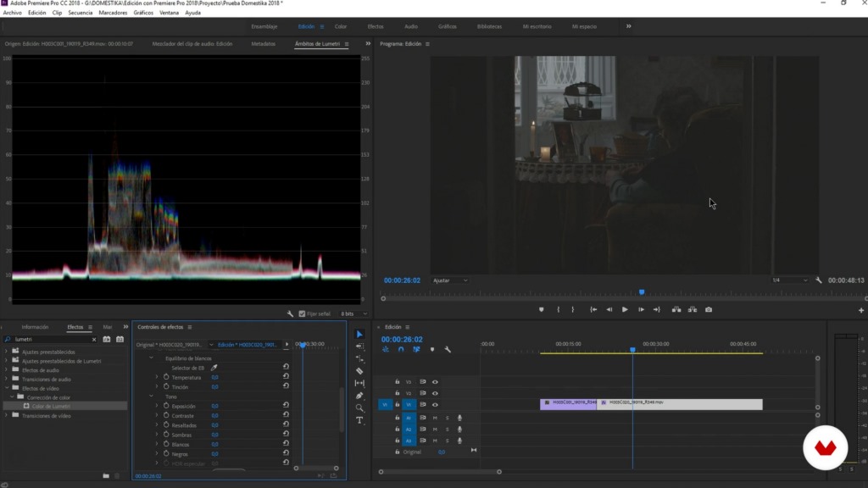The image size is (868, 488).
Task: Toggle the Fijar señal checkbox
Action: tap(303, 313)
